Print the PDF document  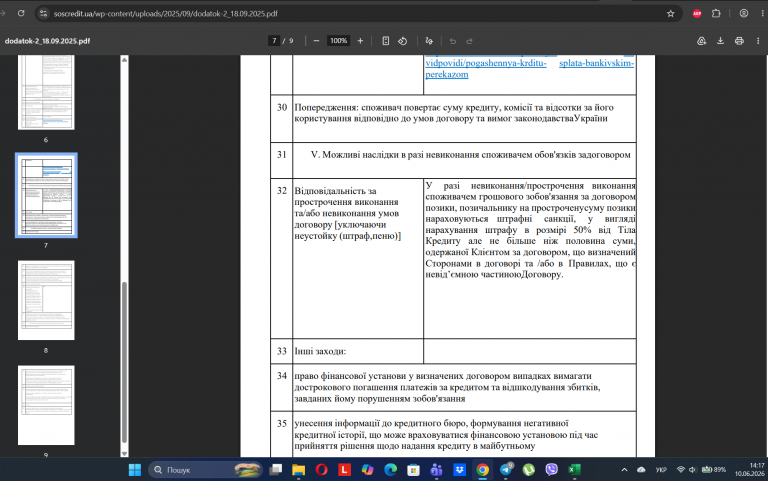[x=739, y=41]
